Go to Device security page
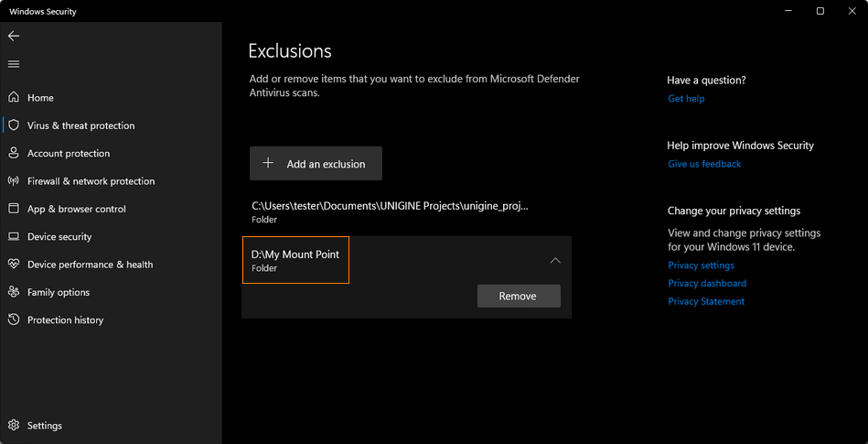This screenshot has height=444, width=868. (59, 237)
